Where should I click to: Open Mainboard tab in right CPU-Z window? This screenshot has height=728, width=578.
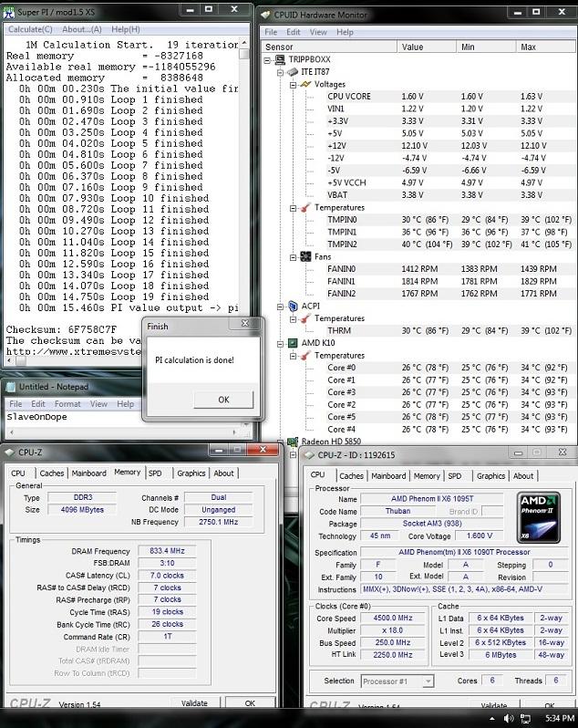[x=388, y=476]
